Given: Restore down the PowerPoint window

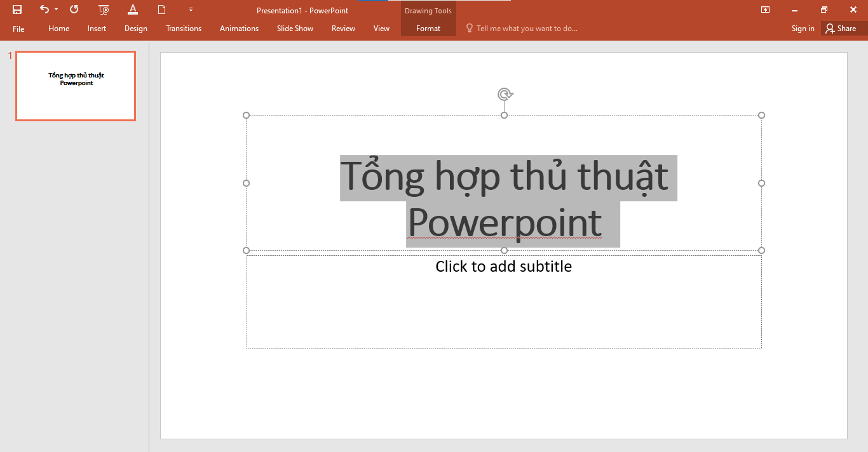Looking at the screenshot, I should pos(824,10).
